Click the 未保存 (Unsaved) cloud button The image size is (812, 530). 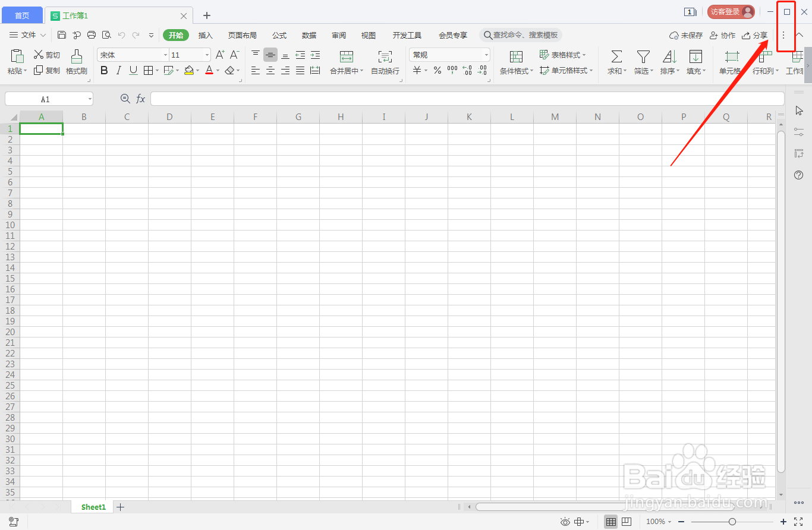[686, 35]
